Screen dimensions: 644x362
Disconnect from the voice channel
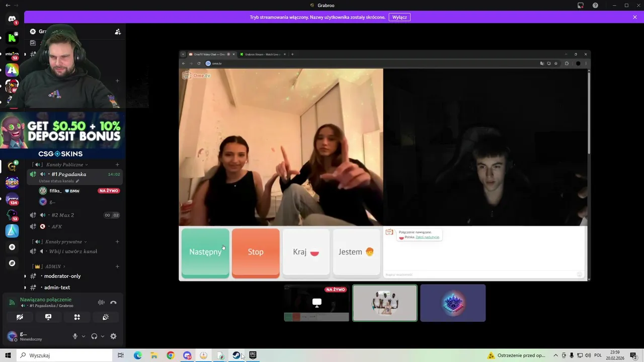113,303
